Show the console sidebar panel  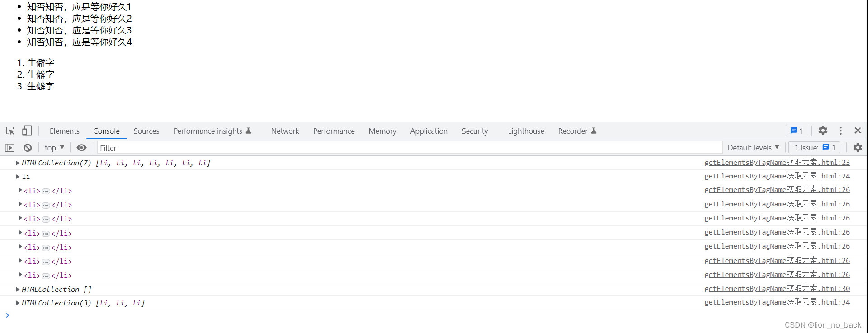click(9, 148)
